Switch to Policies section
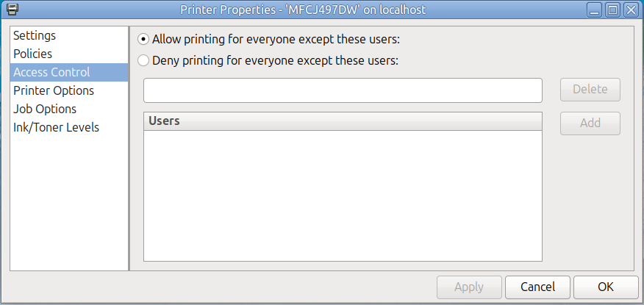This screenshot has height=305, width=644. (x=32, y=54)
